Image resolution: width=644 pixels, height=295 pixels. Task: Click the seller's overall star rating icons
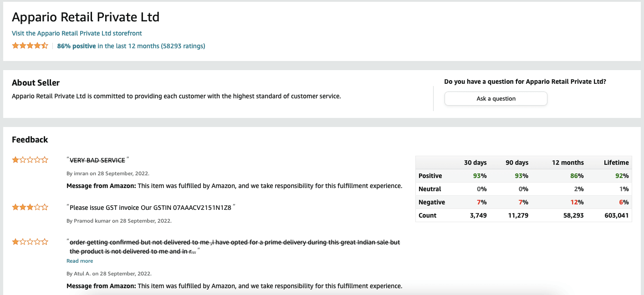[x=30, y=46]
